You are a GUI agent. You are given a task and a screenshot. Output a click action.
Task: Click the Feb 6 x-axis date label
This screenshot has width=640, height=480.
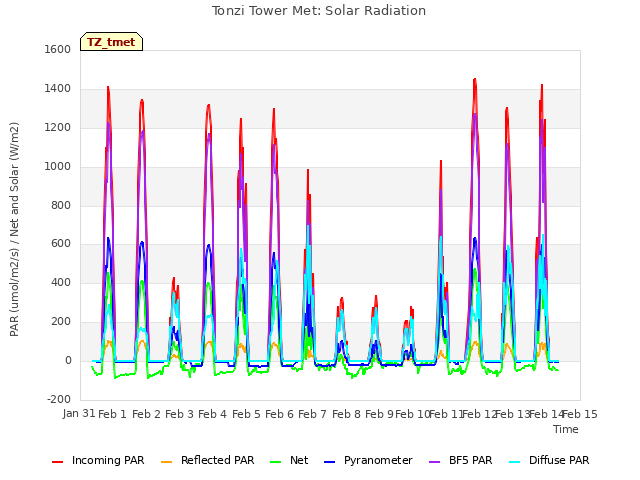(279, 414)
